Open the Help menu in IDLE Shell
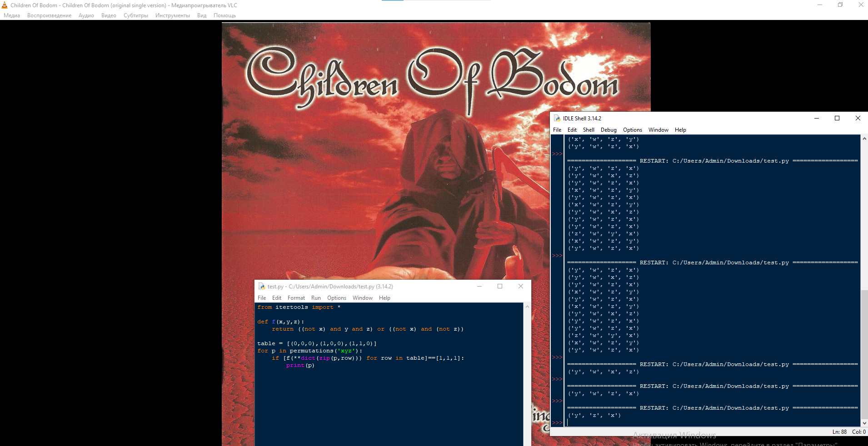Screen dimensions: 868x446 pyautogui.click(x=680, y=130)
